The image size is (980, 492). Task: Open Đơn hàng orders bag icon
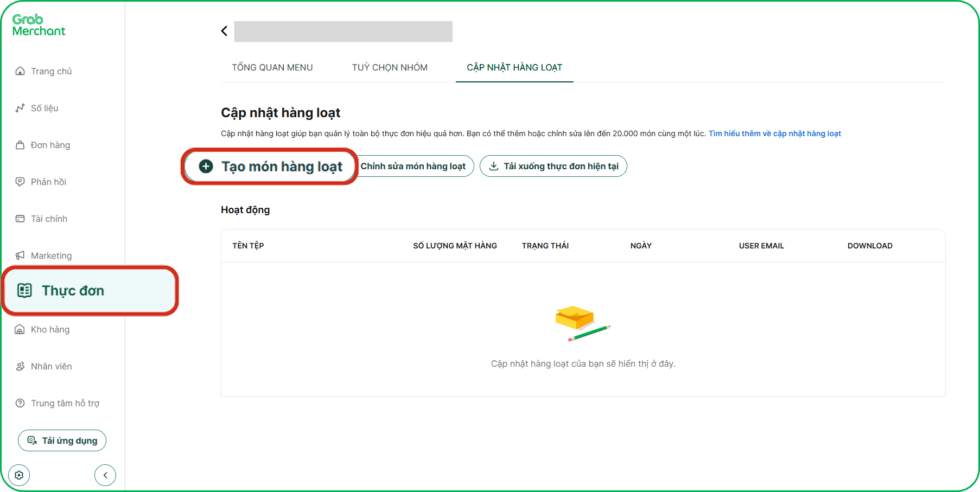(20, 145)
